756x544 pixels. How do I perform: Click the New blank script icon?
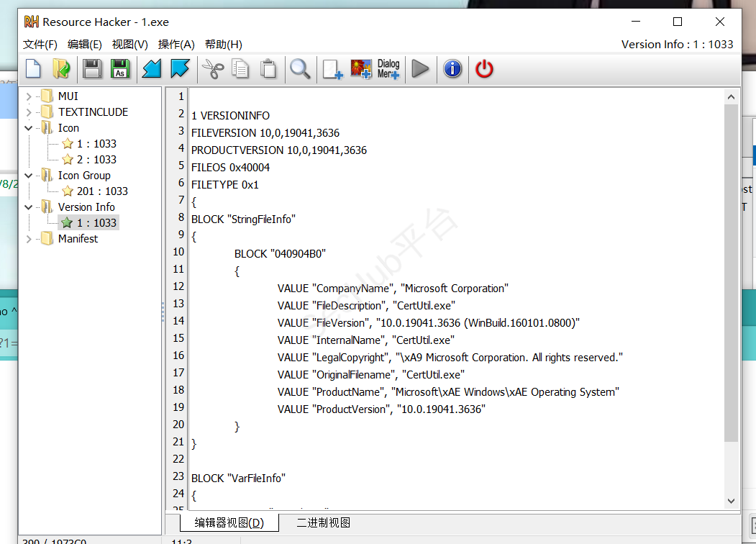(33, 69)
